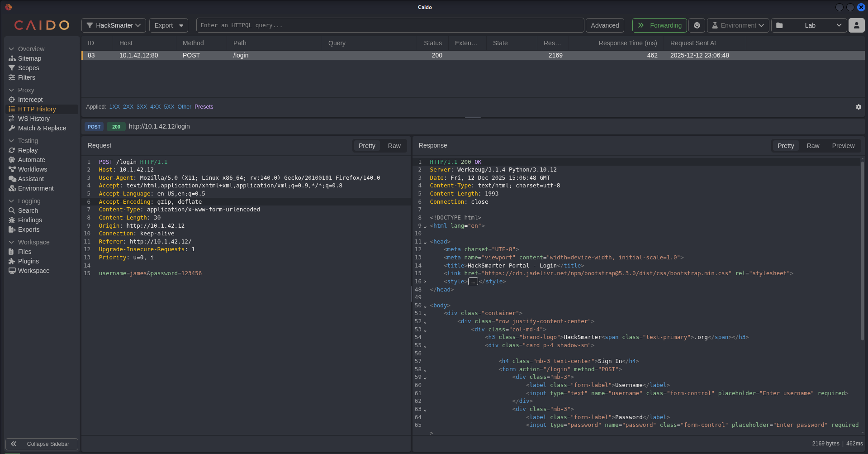The height and width of the screenshot is (454, 868).
Task: Click the Advanced button
Action: pyautogui.click(x=604, y=25)
